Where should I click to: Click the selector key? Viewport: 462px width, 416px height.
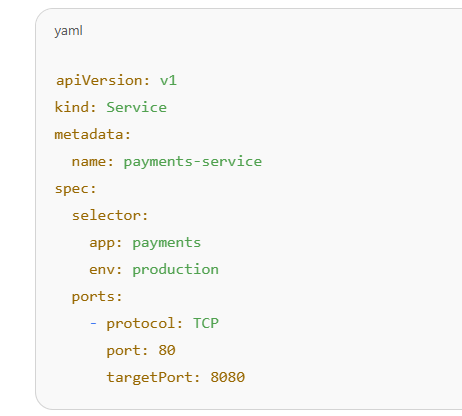pos(106,215)
